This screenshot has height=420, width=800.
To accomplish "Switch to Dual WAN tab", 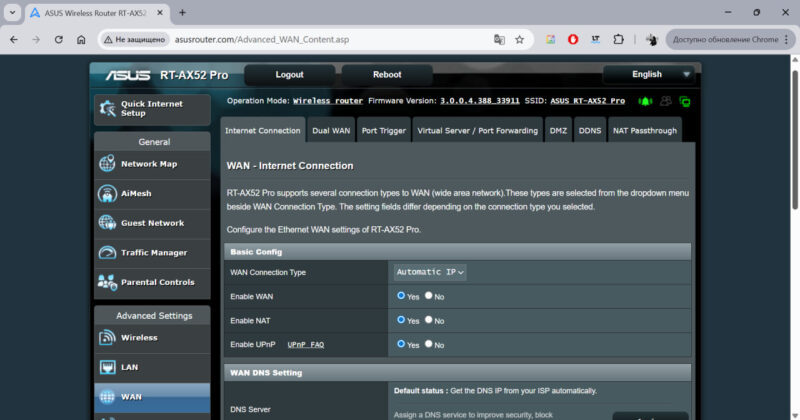I will coord(331,131).
